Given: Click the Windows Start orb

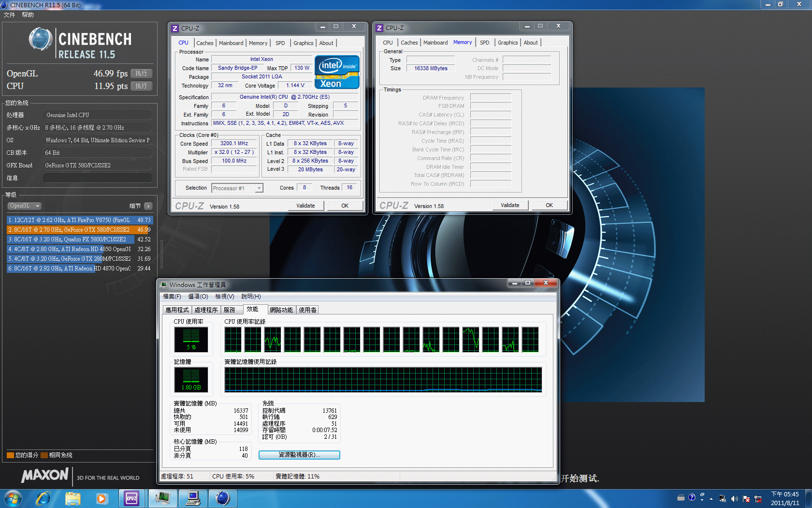Looking at the screenshot, I should pyautogui.click(x=13, y=498).
